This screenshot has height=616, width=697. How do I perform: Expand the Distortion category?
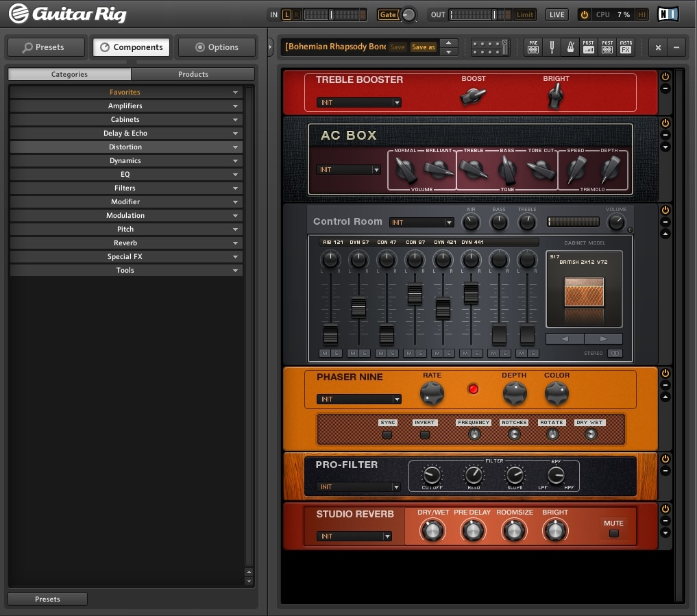point(126,147)
